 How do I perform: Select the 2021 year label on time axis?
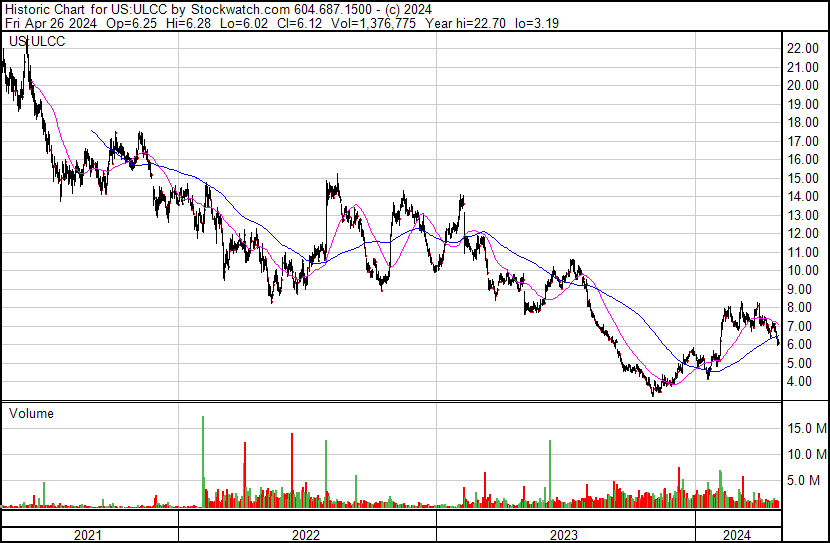[88, 535]
